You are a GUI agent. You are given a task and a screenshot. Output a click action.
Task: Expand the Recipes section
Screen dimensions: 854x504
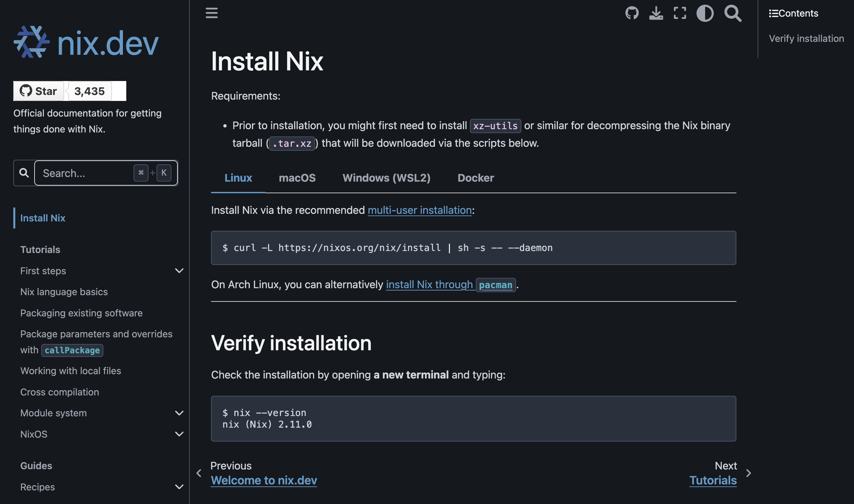(x=179, y=487)
